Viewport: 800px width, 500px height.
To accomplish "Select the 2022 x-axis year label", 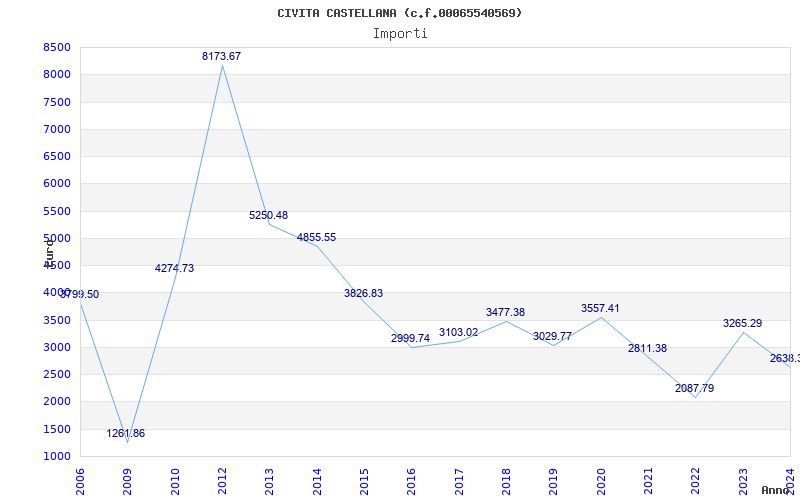I will pyautogui.click(x=696, y=482).
